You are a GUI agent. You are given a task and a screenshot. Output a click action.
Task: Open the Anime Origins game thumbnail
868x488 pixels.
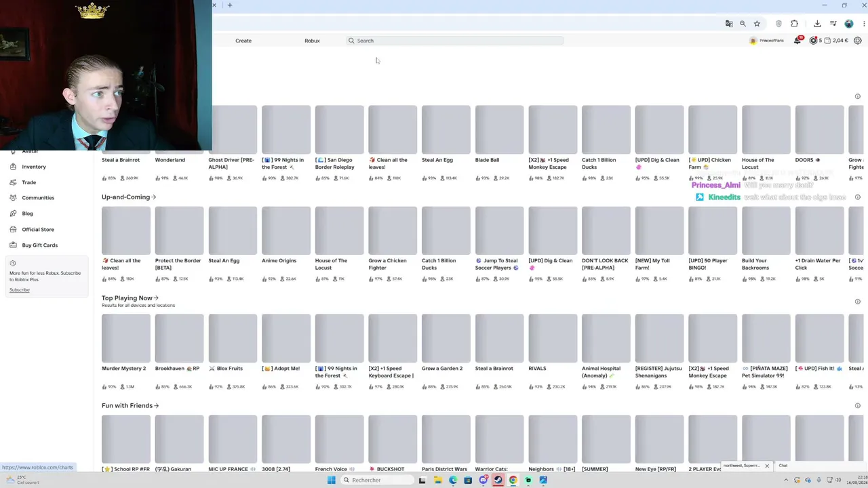tap(286, 230)
